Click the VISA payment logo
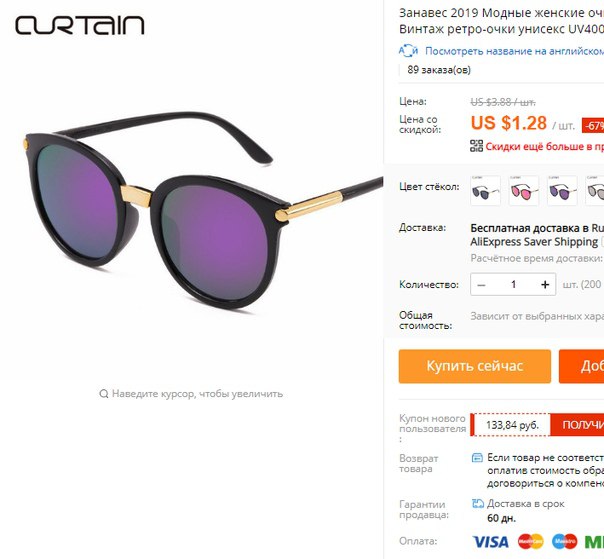This screenshot has width=604, height=559. click(x=490, y=542)
